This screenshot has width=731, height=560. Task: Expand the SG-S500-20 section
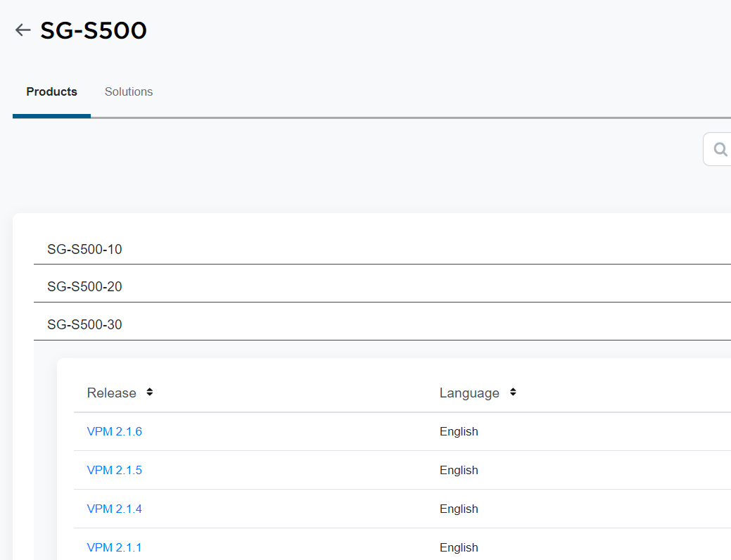(84, 287)
